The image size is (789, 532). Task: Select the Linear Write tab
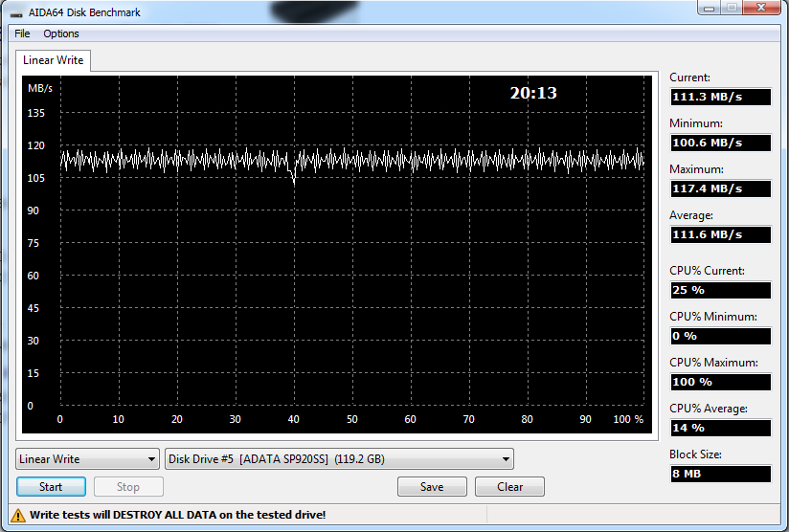[53, 60]
